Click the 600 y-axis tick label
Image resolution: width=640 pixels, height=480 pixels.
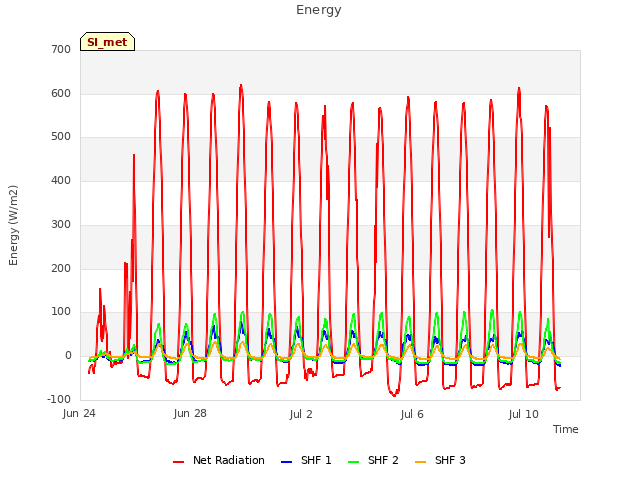[x=61, y=93]
